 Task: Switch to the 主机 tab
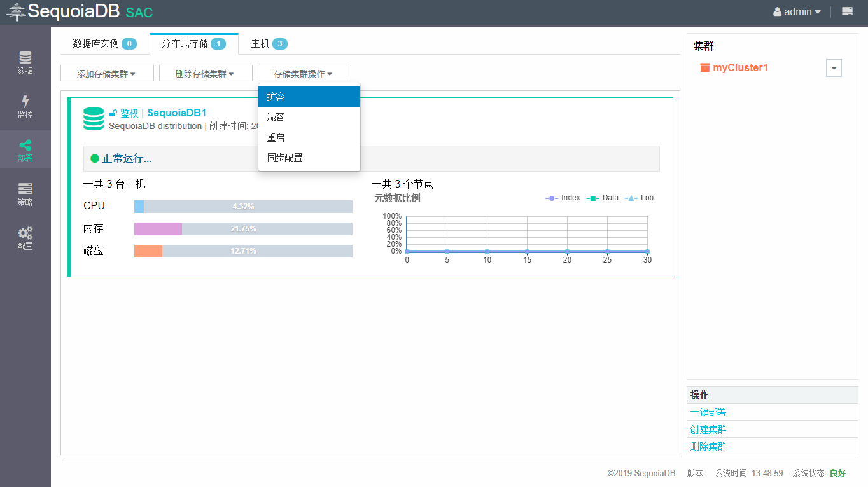tap(269, 44)
